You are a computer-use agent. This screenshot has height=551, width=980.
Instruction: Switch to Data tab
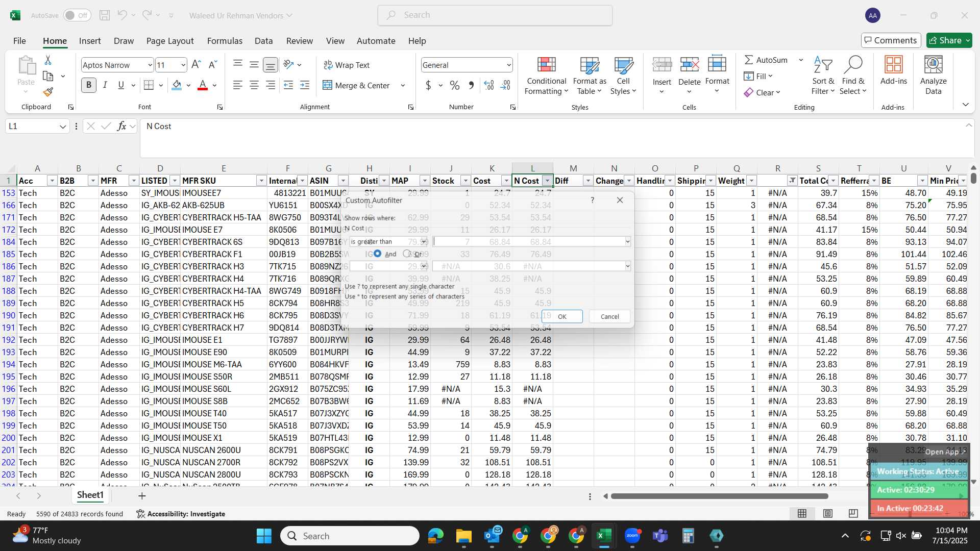(263, 41)
